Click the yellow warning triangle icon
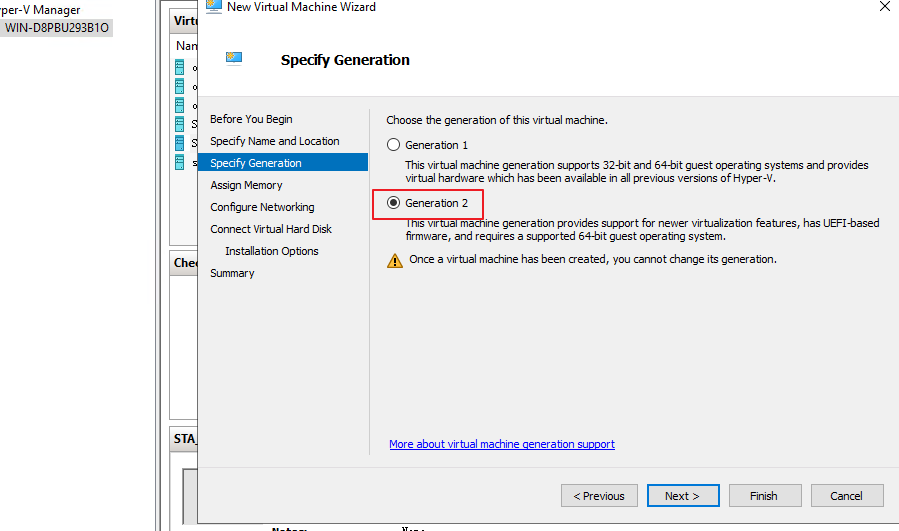This screenshot has height=531, width=899. pos(395,260)
